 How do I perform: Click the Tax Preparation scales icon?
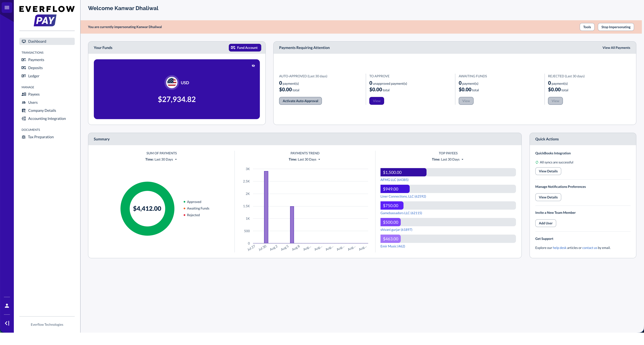pyautogui.click(x=24, y=137)
